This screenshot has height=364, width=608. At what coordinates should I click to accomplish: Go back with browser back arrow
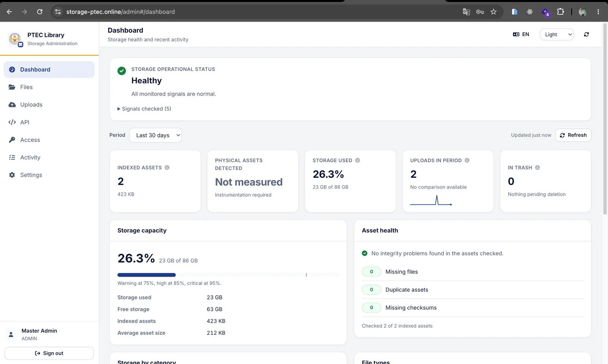tap(9, 12)
